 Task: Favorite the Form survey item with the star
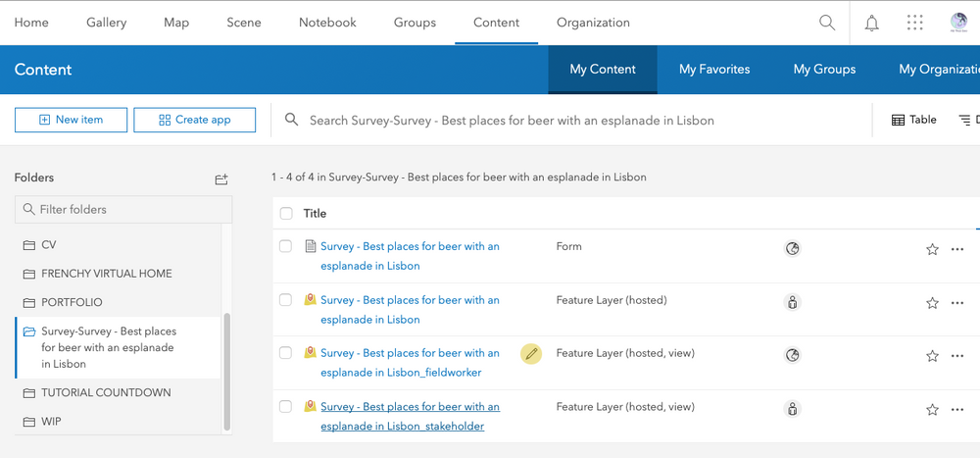click(932, 249)
